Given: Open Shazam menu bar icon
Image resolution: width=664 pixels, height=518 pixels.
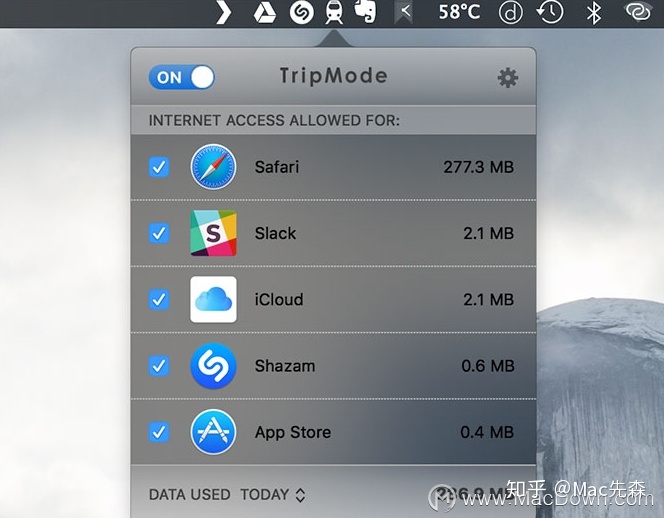Looking at the screenshot, I should coord(302,12).
